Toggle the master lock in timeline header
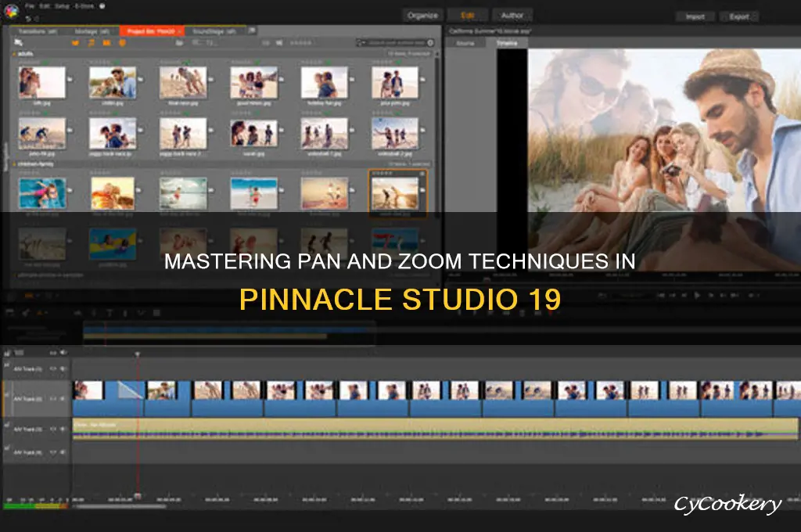801x532 pixels. click(52, 353)
